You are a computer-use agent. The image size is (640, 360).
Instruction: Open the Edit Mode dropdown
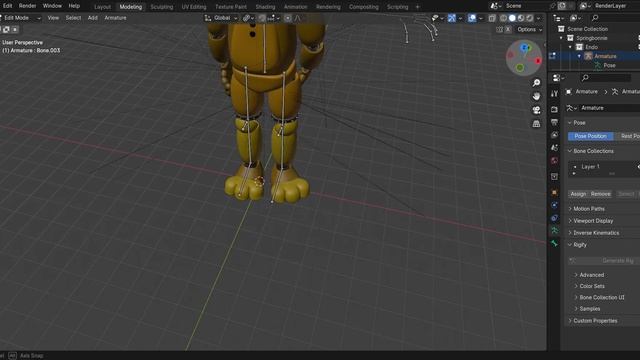click(x=20, y=18)
